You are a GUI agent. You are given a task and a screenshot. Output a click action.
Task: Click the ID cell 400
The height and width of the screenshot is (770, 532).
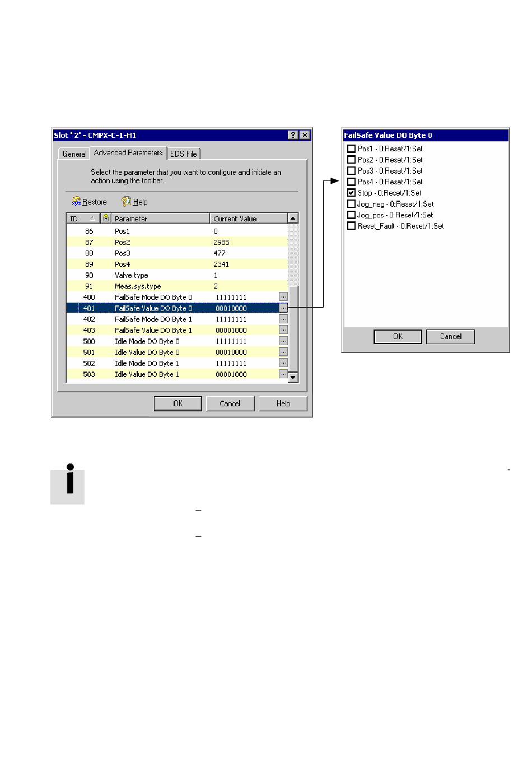[89, 297]
